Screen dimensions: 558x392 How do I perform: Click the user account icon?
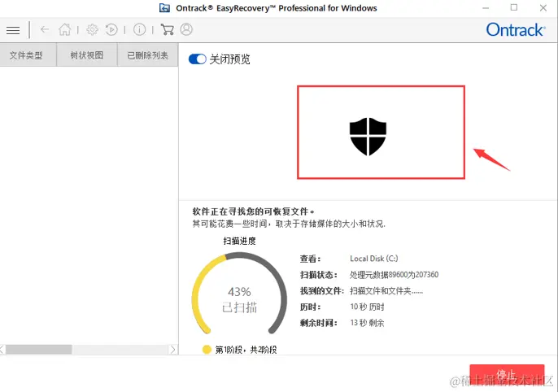tap(186, 29)
